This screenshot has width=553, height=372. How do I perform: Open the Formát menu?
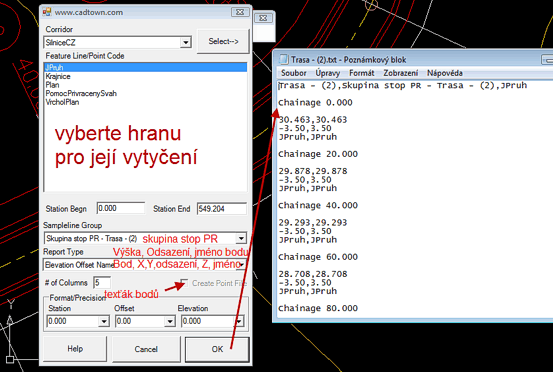tap(361, 73)
